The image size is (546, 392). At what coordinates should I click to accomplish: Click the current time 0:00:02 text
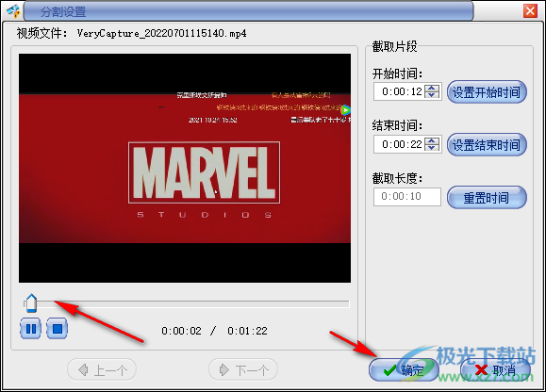coord(181,331)
